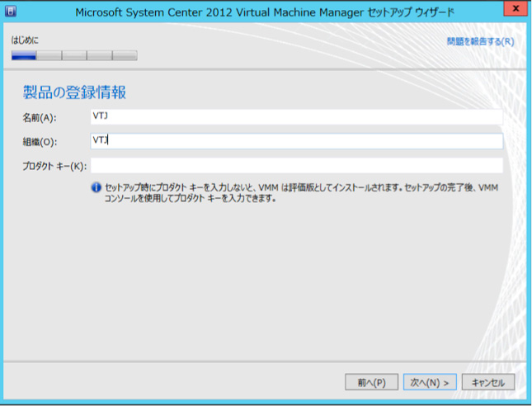Focus the 名前(A) input field

[297, 116]
